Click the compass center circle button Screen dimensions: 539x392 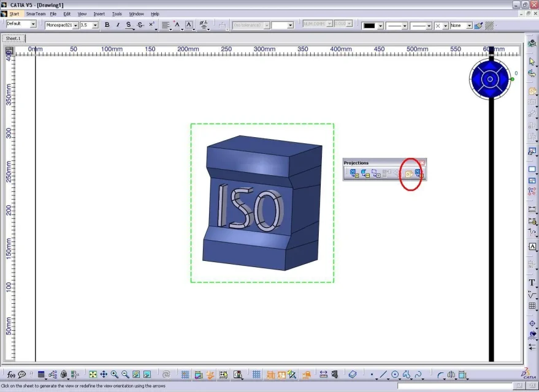(490, 79)
